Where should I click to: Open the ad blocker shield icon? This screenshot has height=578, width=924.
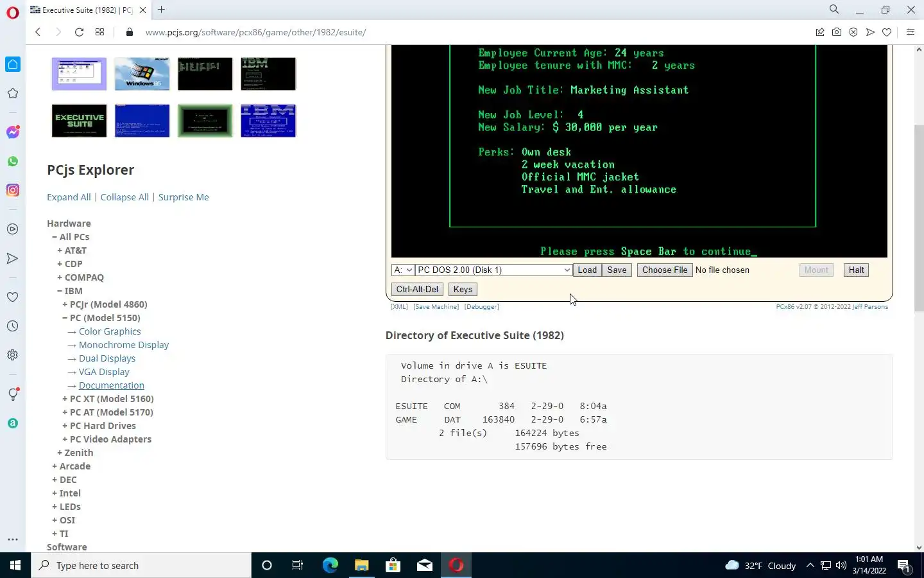tap(853, 32)
